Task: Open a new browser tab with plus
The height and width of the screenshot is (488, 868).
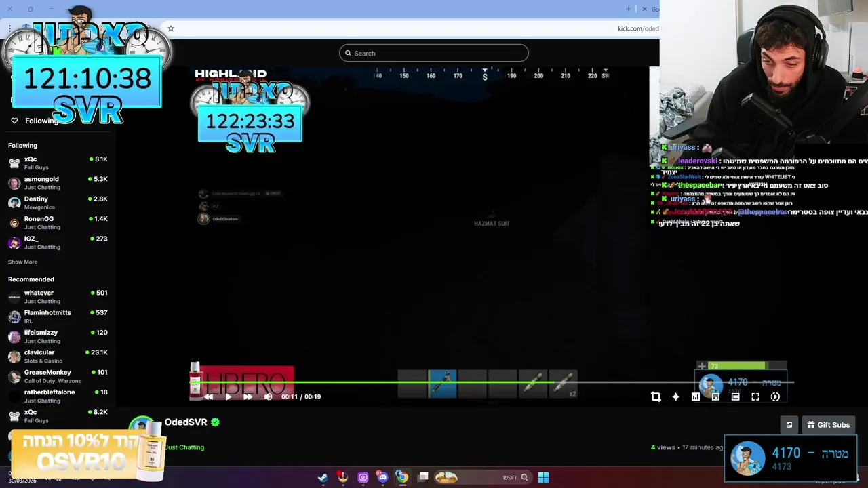Action: coord(628,9)
